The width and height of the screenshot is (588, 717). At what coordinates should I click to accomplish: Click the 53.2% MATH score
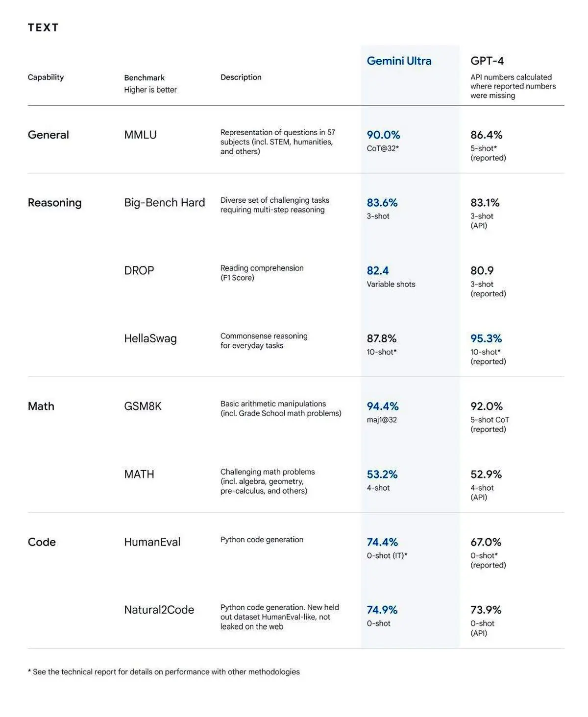(382, 474)
